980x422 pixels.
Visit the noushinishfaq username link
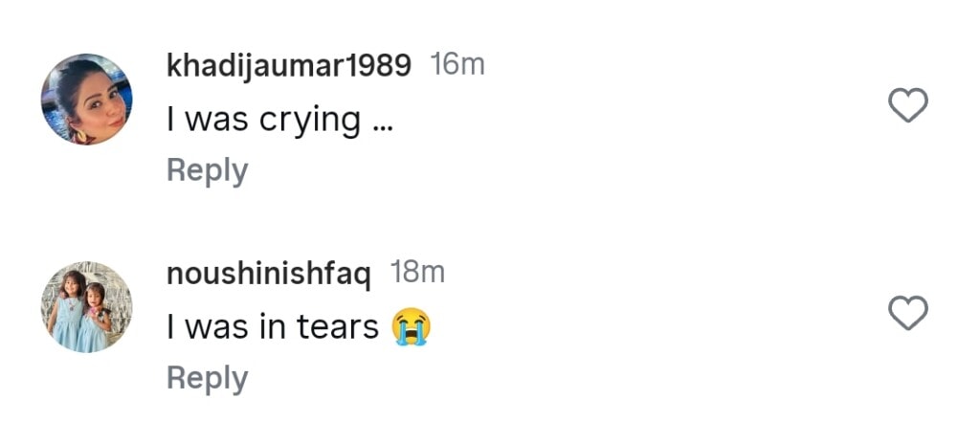point(269,274)
